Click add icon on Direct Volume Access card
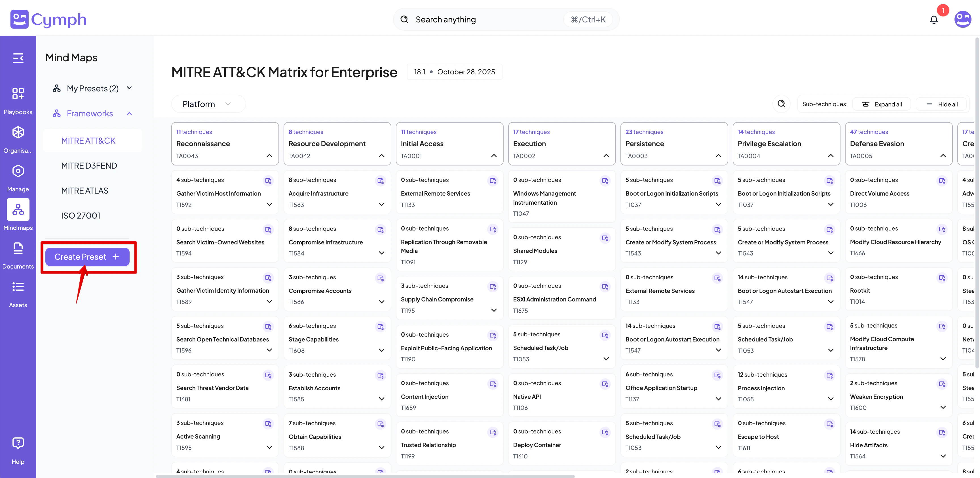Screen dimensions: 980x478 point(942,181)
